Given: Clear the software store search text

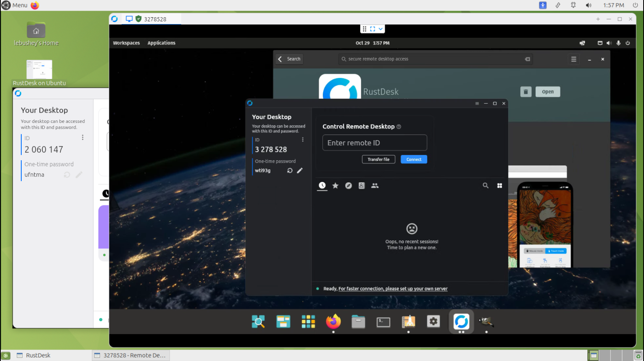Looking at the screenshot, I should [527, 59].
